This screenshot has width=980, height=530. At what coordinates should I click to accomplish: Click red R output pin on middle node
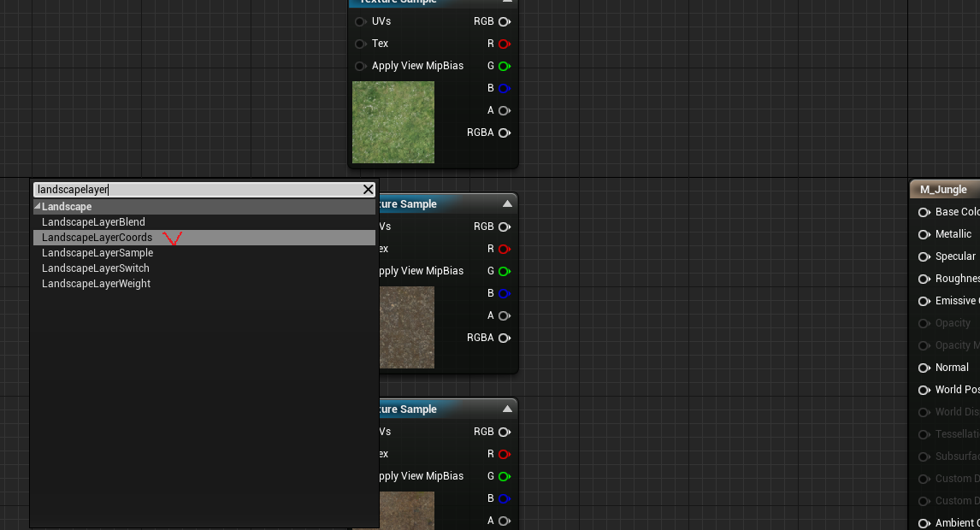pos(505,250)
